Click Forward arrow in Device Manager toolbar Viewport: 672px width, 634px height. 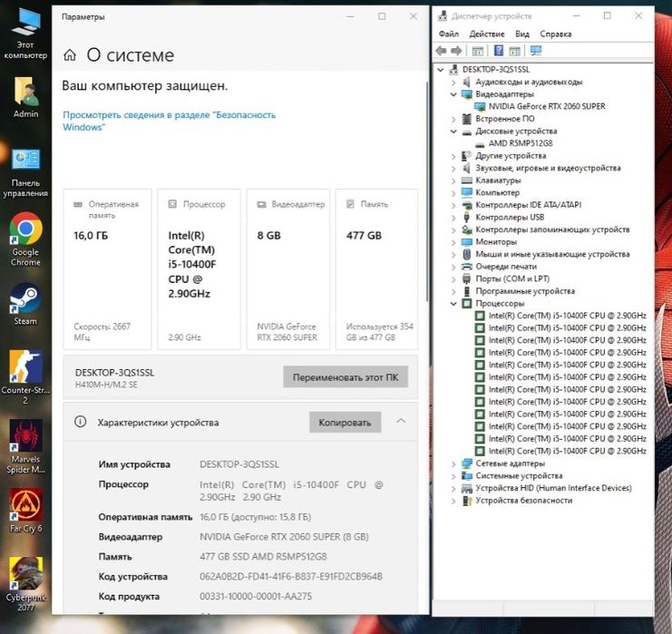(x=456, y=51)
